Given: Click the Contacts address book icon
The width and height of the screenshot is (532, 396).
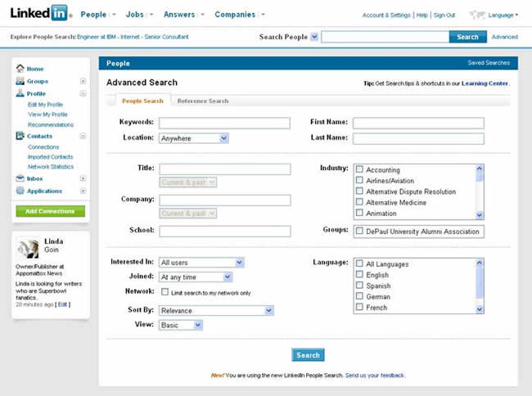Looking at the screenshot, I should (20, 136).
